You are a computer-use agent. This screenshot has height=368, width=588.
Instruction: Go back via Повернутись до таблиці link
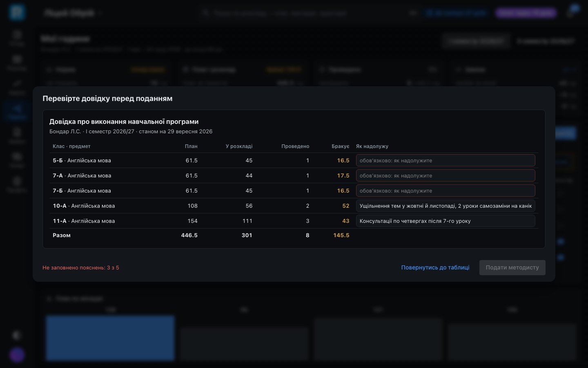coord(435,267)
